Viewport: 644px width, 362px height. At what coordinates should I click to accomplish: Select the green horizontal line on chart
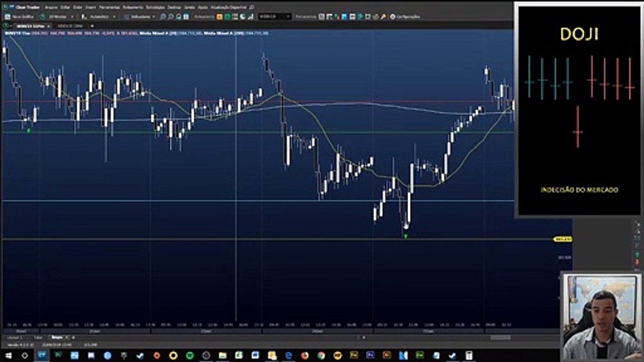[258, 132]
